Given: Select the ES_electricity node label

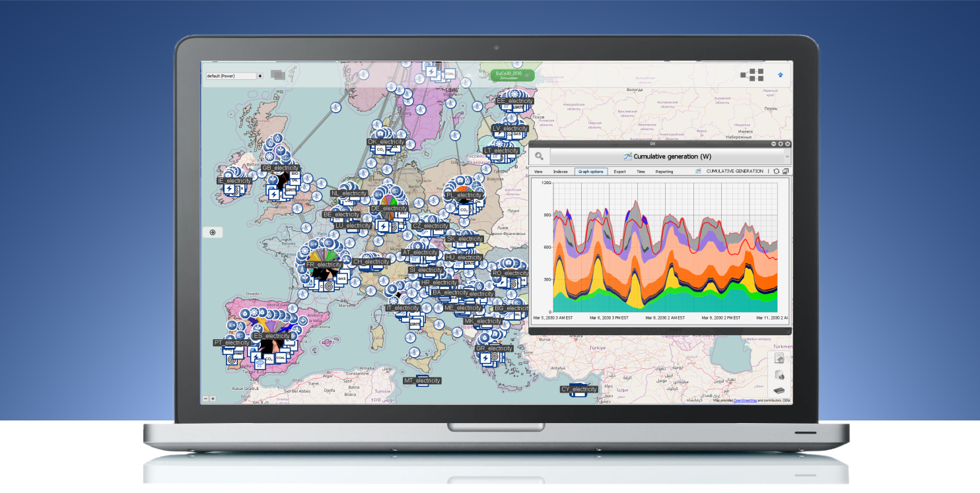Looking at the screenshot, I should (271, 336).
